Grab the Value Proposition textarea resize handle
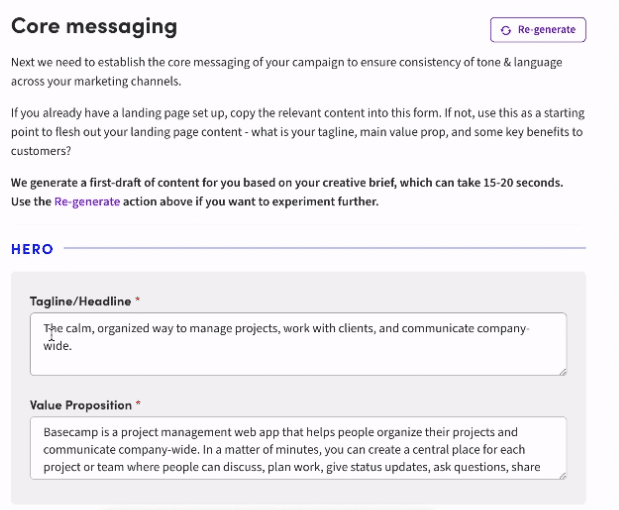The height and width of the screenshot is (510, 619). (x=562, y=476)
